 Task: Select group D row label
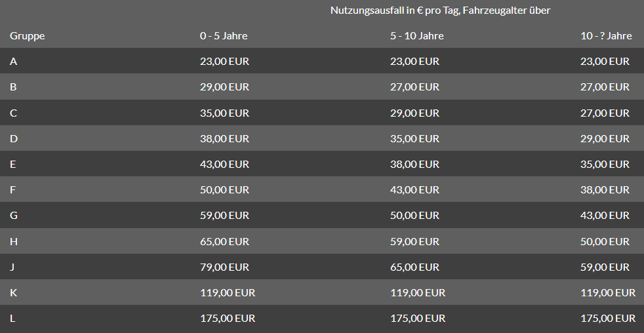14,138
